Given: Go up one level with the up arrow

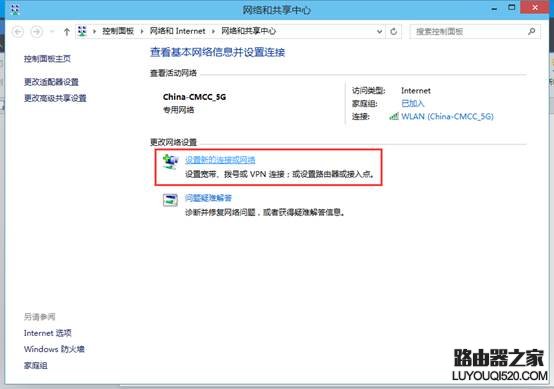Looking at the screenshot, I should point(66,32).
